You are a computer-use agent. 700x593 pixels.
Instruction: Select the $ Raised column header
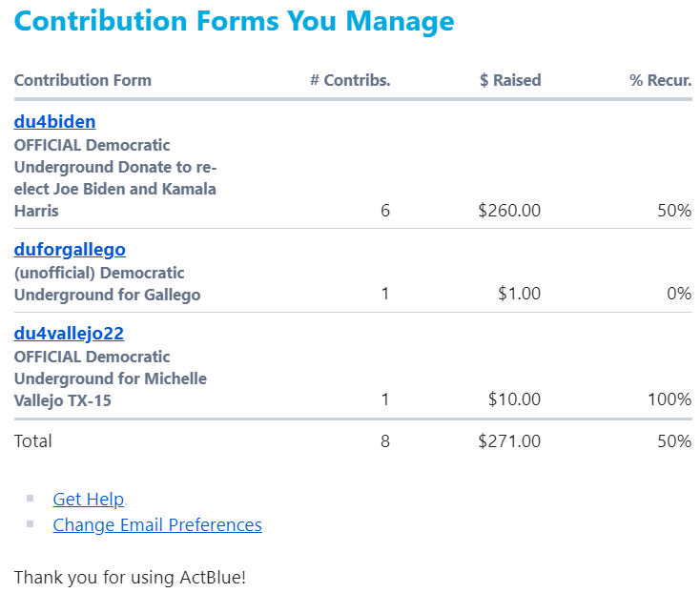tap(510, 80)
